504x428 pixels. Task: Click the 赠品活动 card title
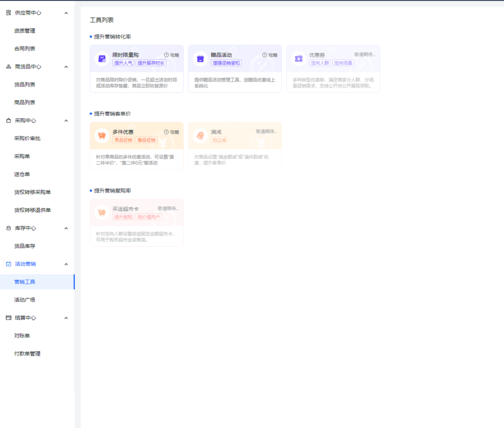(x=221, y=55)
